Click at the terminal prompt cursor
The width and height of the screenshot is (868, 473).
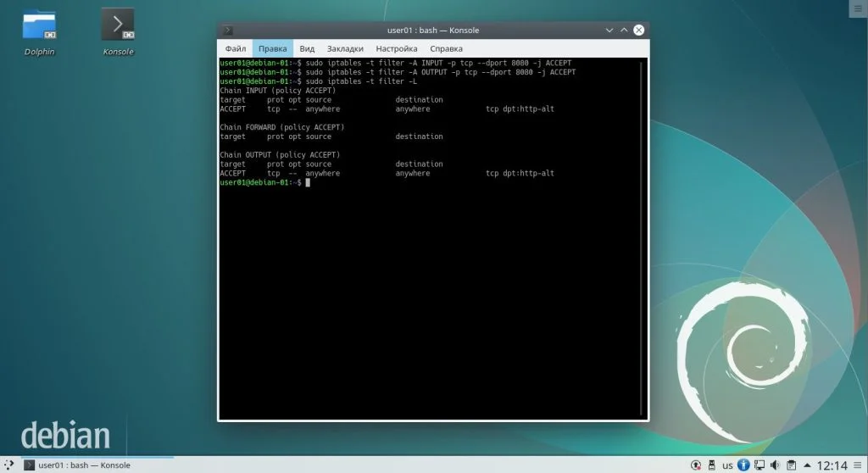(308, 182)
